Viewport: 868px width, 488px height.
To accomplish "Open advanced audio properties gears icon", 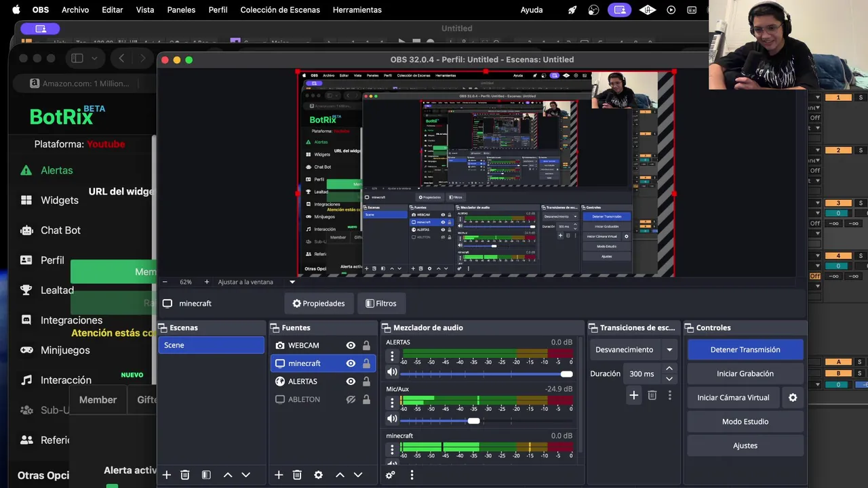I will pyautogui.click(x=391, y=475).
